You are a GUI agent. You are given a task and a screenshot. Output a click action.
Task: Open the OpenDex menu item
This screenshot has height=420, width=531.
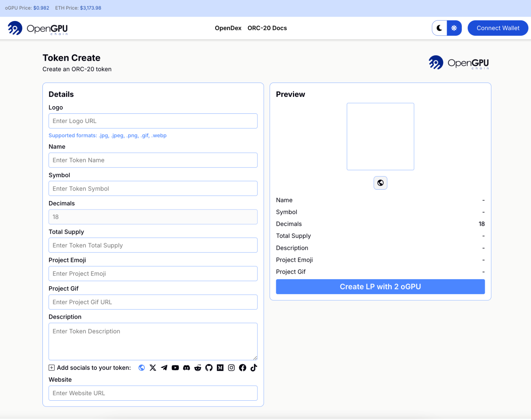click(x=228, y=28)
